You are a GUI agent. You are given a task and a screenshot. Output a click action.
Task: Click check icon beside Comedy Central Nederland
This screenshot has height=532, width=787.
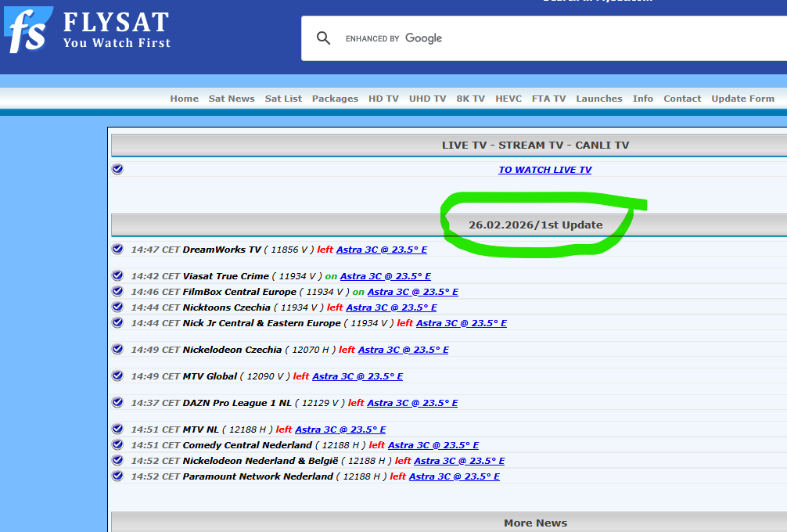click(117, 444)
